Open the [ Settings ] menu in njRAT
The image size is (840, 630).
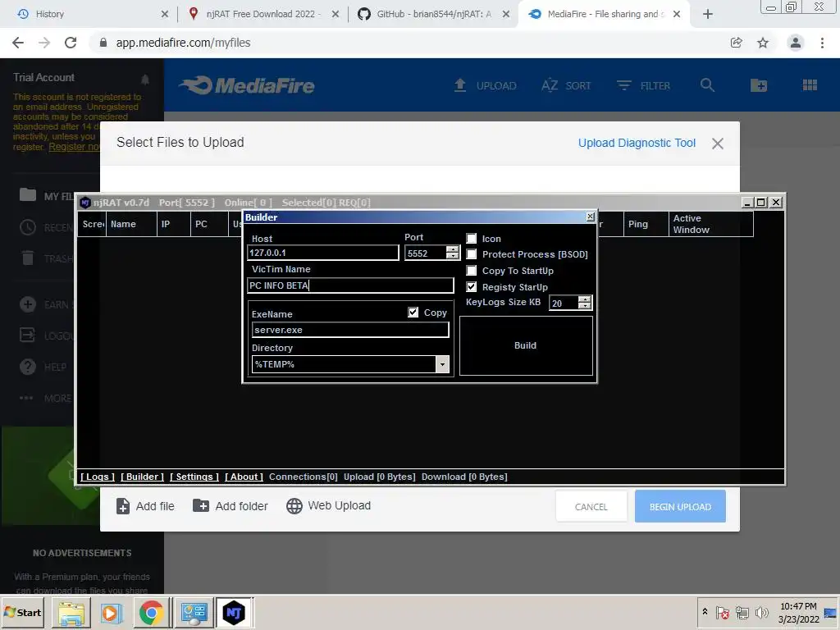194,477
